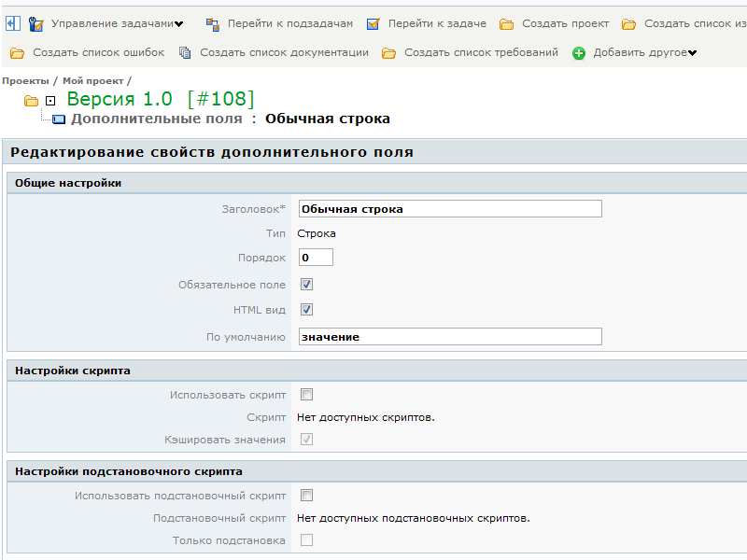The width and height of the screenshot is (747, 560).
Task: Click the Управление задачами toolbar icon
Action: (36, 24)
